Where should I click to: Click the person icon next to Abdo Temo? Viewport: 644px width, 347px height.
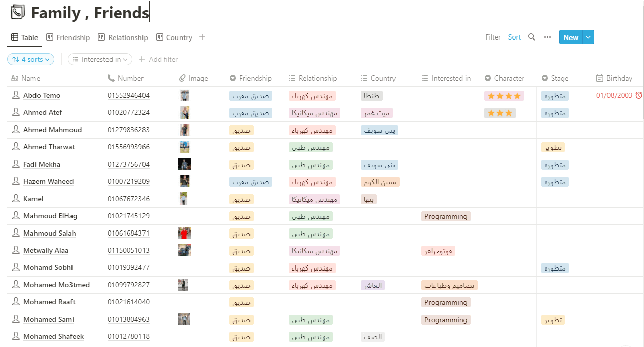point(16,95)
